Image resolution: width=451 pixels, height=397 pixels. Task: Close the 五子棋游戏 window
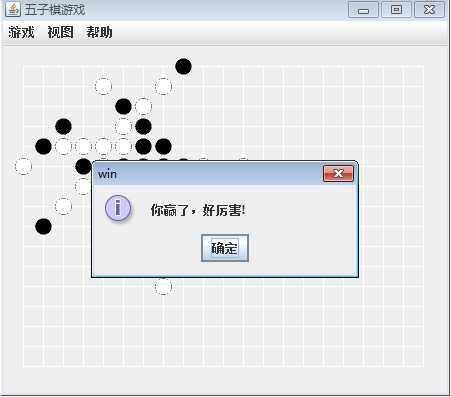tap(429, 9)
